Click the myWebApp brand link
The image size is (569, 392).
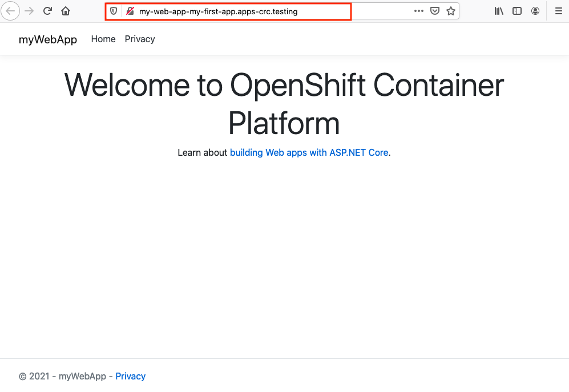(48, 39)
